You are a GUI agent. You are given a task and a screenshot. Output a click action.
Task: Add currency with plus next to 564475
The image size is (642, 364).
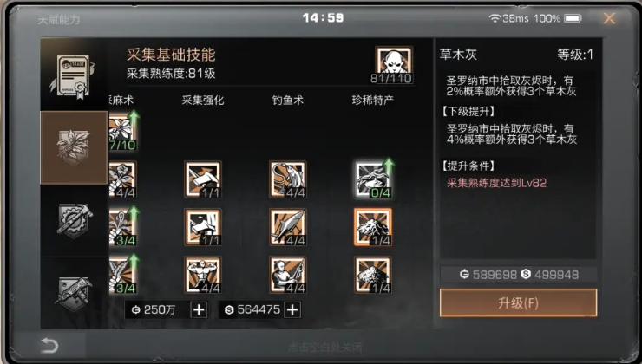(x=292, y=309)
